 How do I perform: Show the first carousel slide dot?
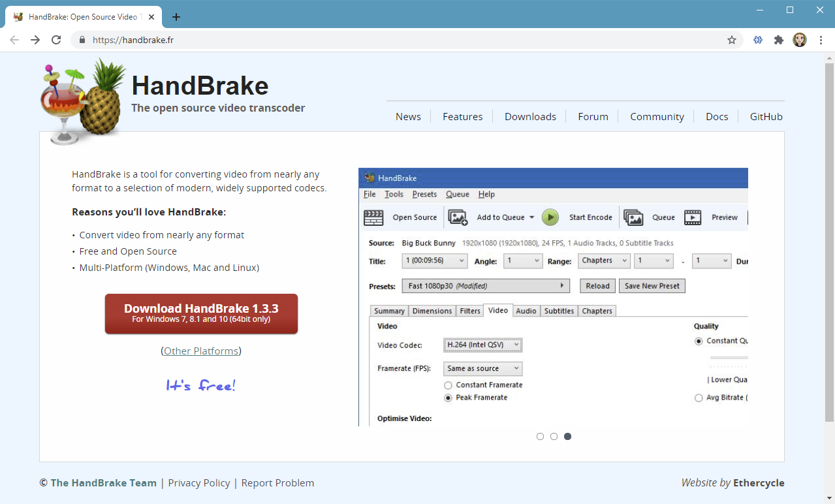pyautogui.click(x=540, y=437)
